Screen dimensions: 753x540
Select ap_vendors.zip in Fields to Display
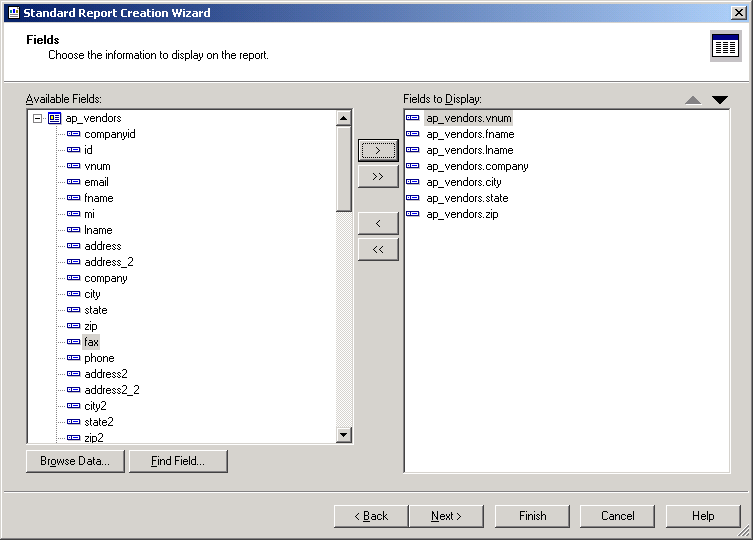[x=461, y=214]
